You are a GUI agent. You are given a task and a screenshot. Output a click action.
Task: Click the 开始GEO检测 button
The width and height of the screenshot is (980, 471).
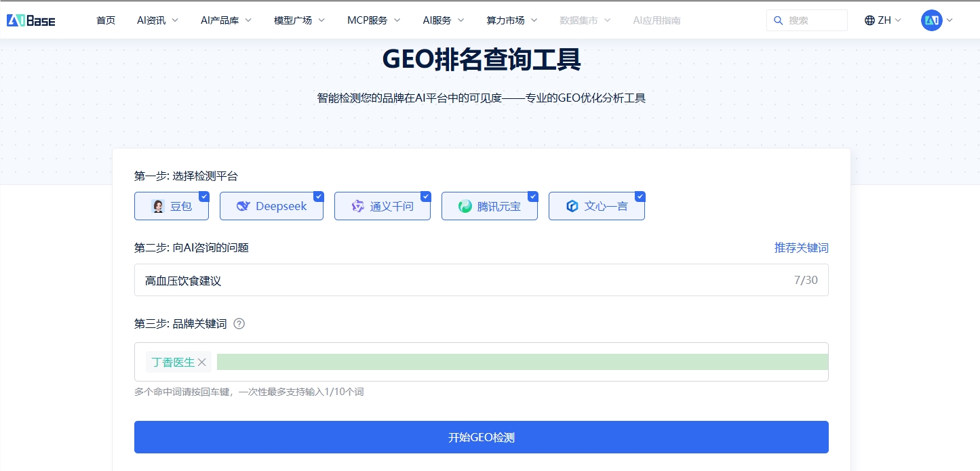[482, 437]
